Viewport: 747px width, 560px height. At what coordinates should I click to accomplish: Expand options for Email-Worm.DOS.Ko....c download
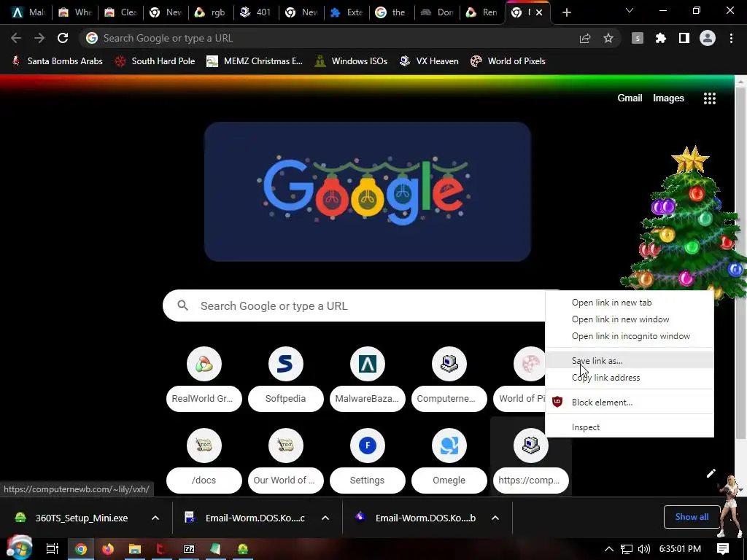(x=325, y=518)
